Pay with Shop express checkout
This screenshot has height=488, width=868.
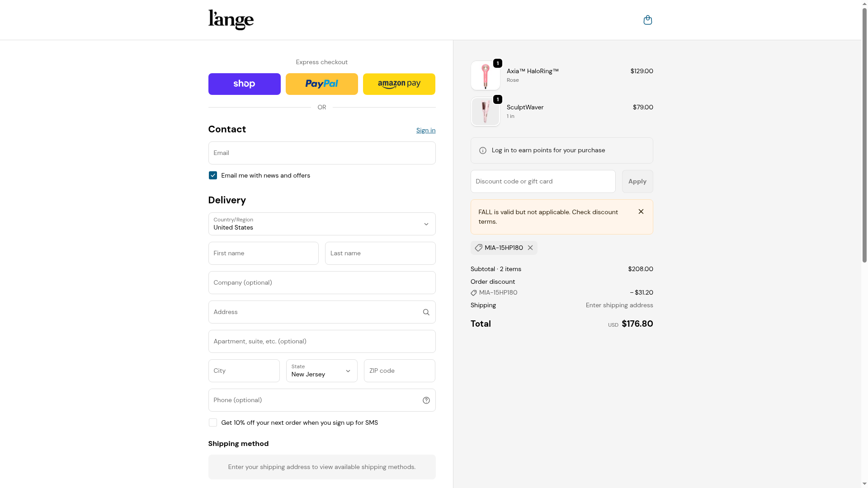pyautogui.click(x=244, y=84)
